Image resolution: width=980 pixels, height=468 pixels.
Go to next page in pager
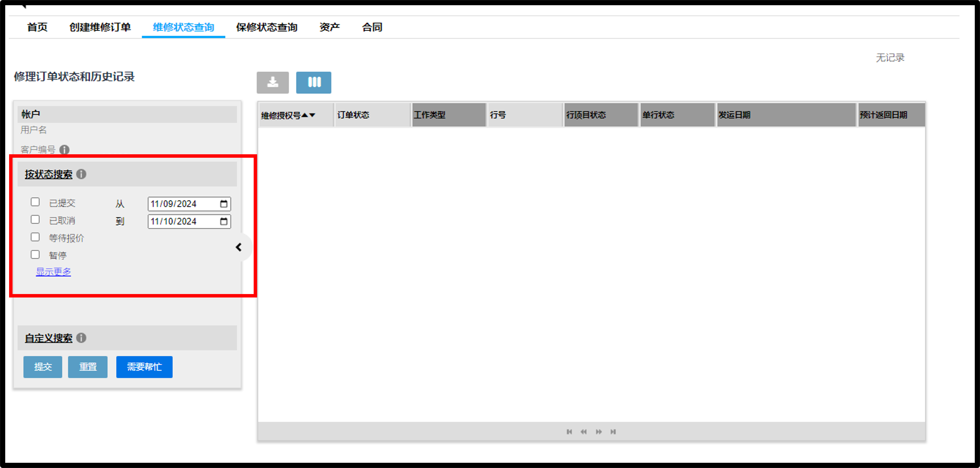pos(599,432)
